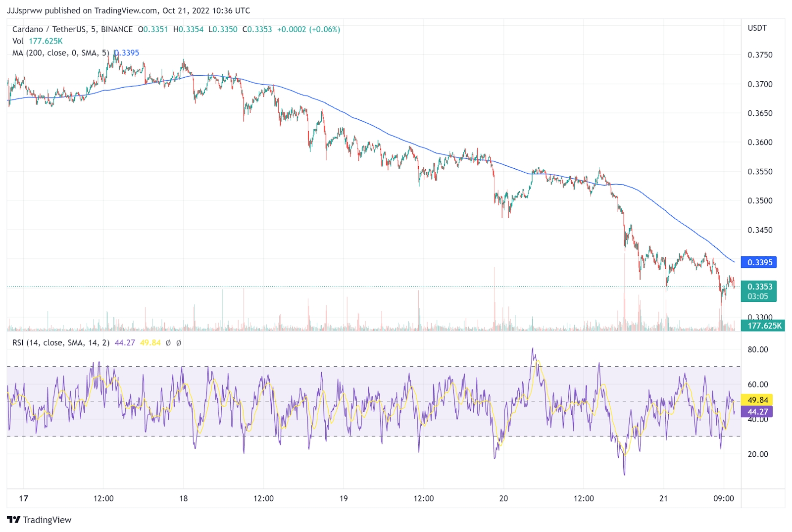Select the Vol 177.625K legend entry
The image size is (792, 532).
pos(37,41)
